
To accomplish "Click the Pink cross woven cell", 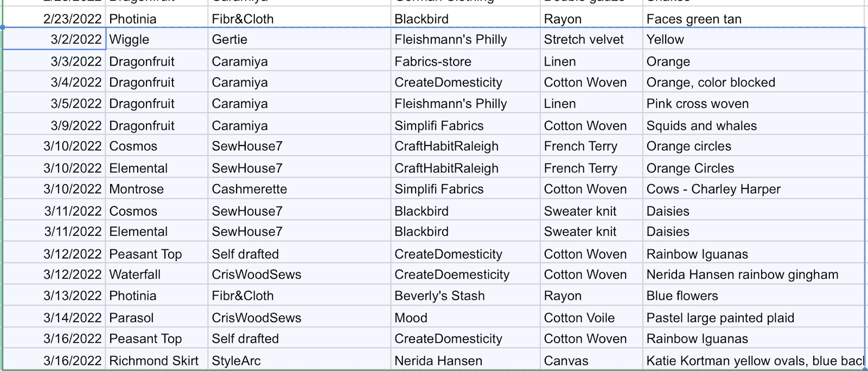I will 754,103.
